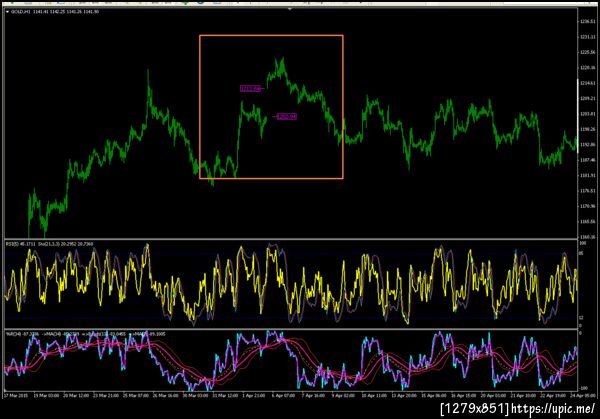Click the triangle beside GOLD,H1 title
Viewport: 600px width, 419px height.
coord(7,12)
